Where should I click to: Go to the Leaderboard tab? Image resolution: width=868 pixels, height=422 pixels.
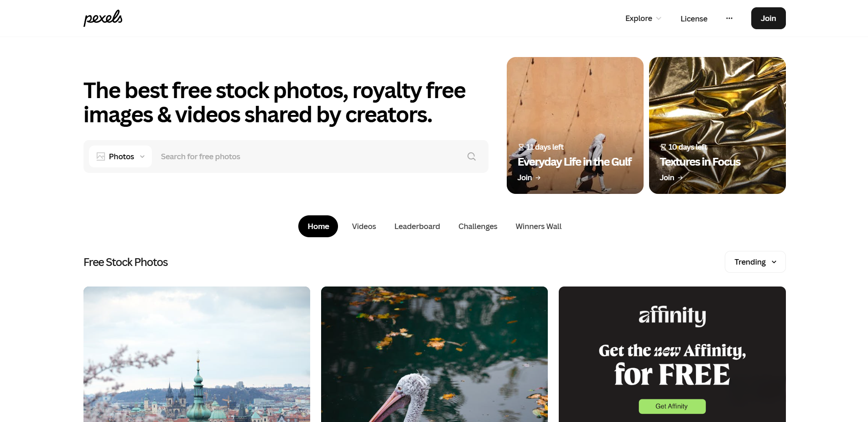pyautogui.click(x=417, y=226)
